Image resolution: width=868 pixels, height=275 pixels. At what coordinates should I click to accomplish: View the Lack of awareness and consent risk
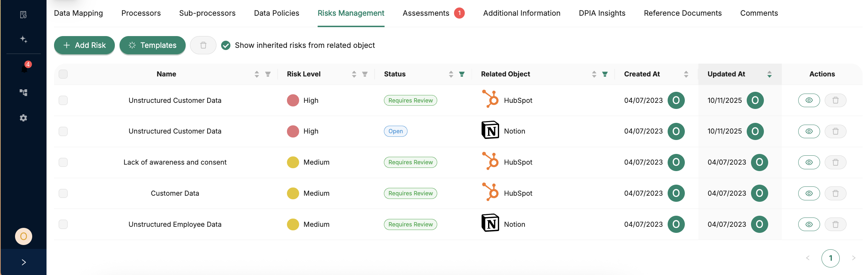(x=809, y=162)
